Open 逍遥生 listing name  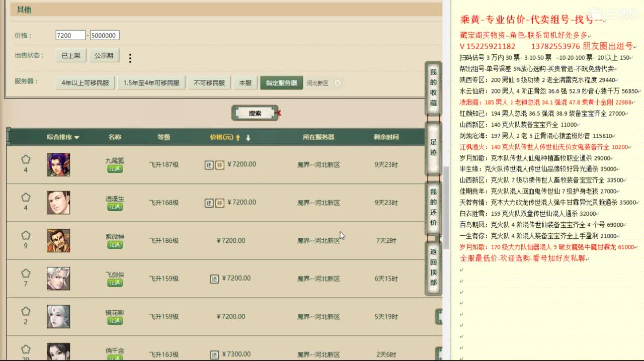tap(115, 199)
